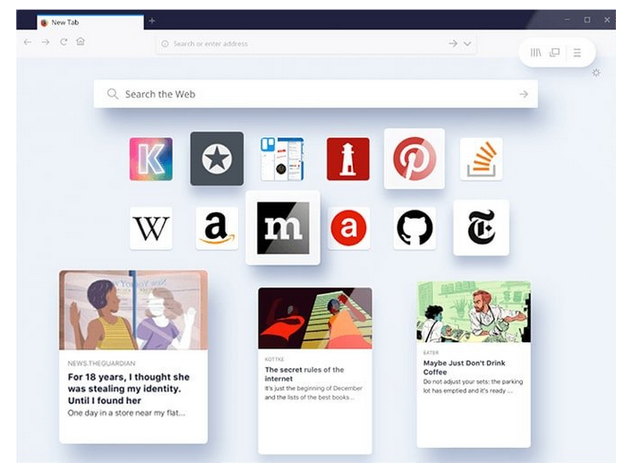Click the Go arrow in the address bar

(x=453, y=43)
